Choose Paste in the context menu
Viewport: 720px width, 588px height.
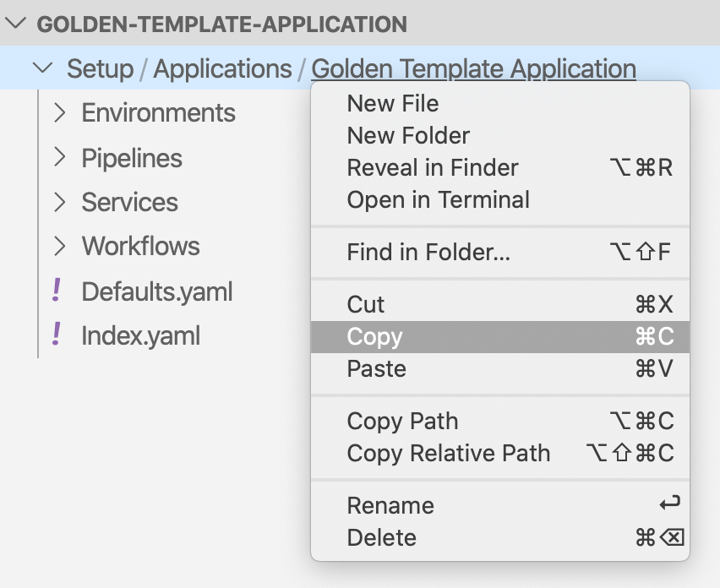(x=500, y=368)
